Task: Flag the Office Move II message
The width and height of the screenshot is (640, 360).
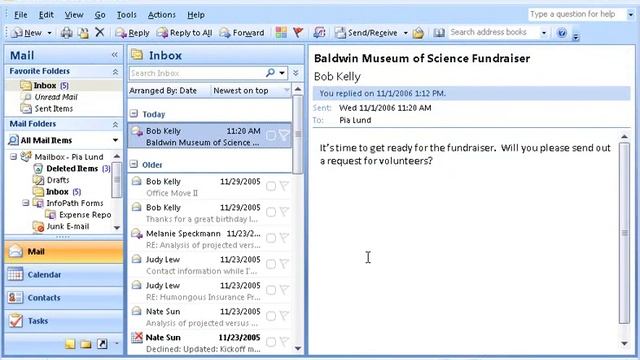Action: [x=284, y=187]
